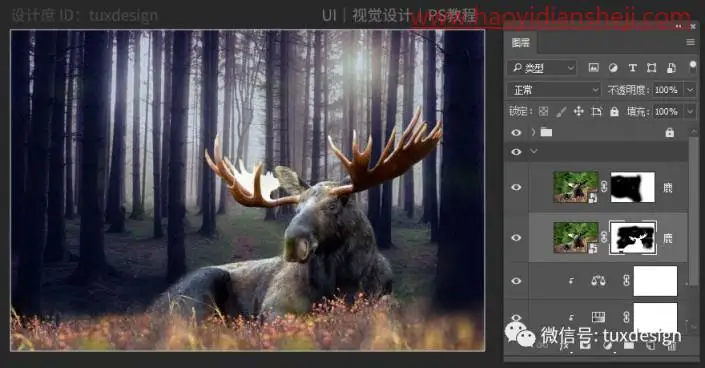Turn layer filtering switch on or off
Screen dimensions: 705x368
tap(693, 67)
